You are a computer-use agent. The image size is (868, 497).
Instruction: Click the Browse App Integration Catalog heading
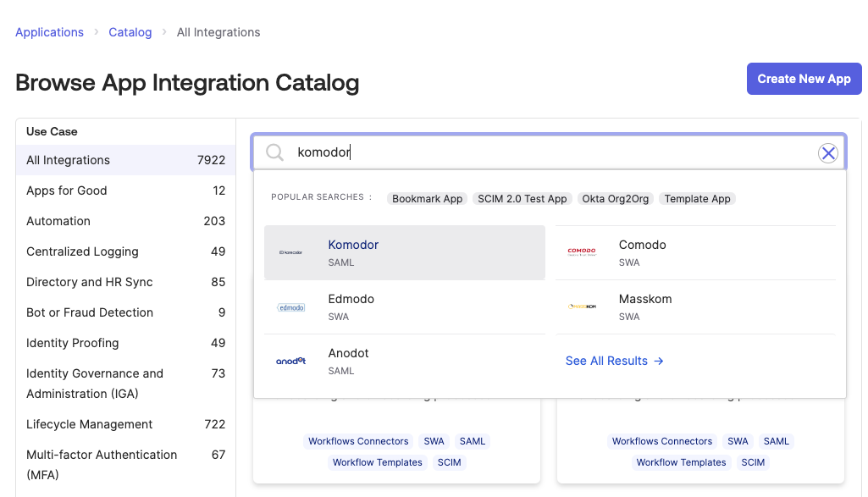tap(187, 82)
